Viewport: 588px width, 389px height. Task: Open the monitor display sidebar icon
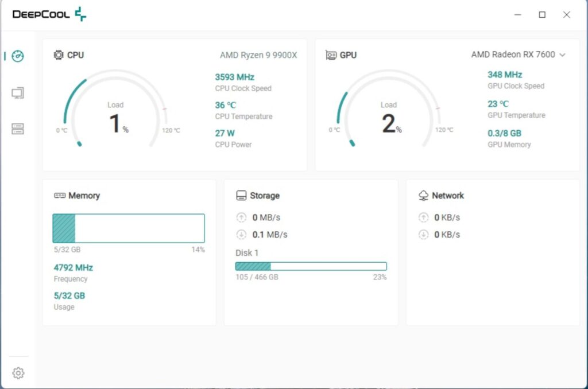[18, 93]
